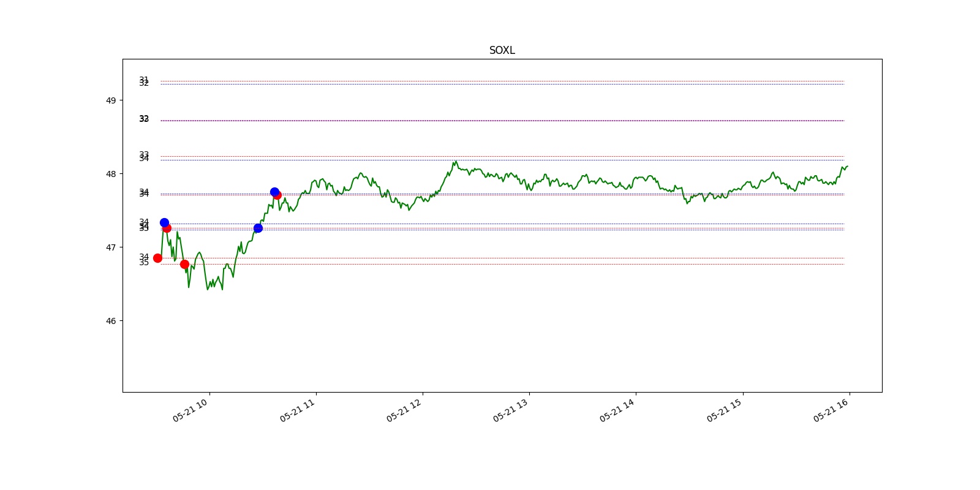Image resolution: width=980 pixels, height=490 pixels.
Task: Select the leftmost red marker at market open
Action: tap(157, 258)
